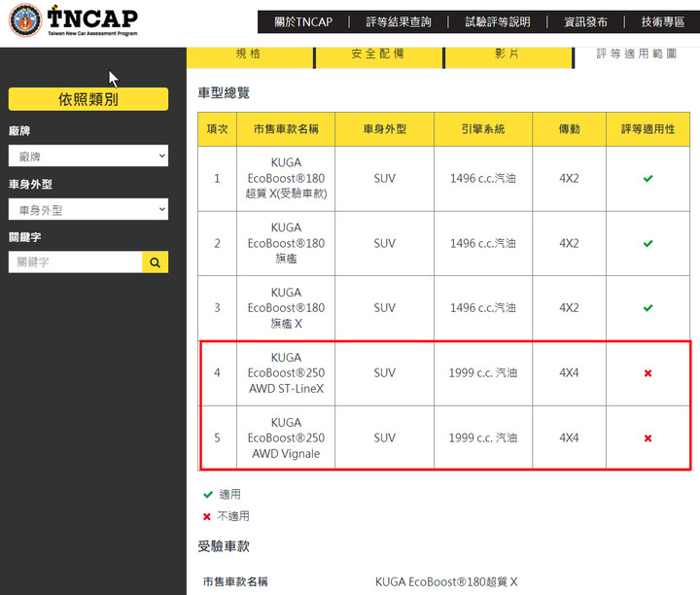This screenshot has width=700, height=595.
Task: Click the red X legend icon 不適用
Action: [x=207, y=517]
